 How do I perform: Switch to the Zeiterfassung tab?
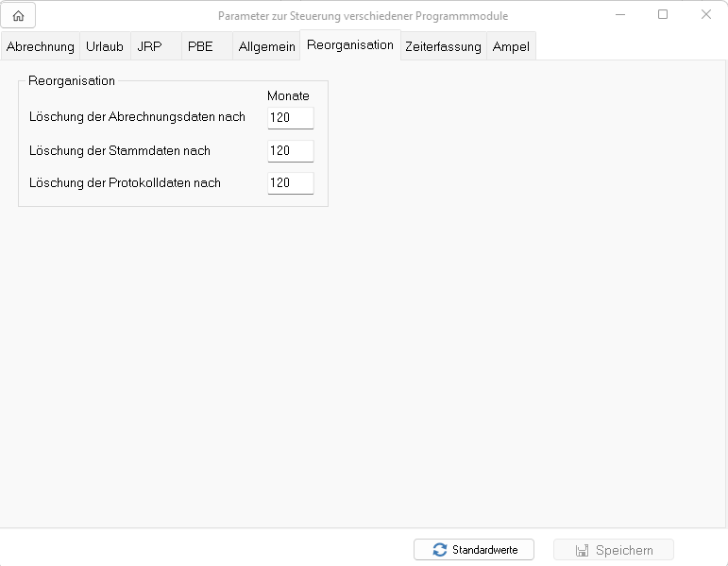tap(443, 46)
